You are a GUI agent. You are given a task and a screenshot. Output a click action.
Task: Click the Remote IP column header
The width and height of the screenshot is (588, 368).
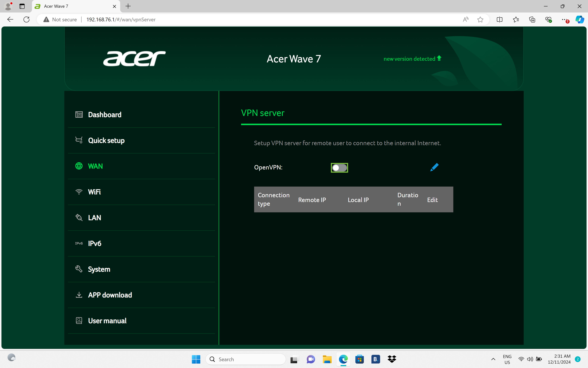(312, 200)
